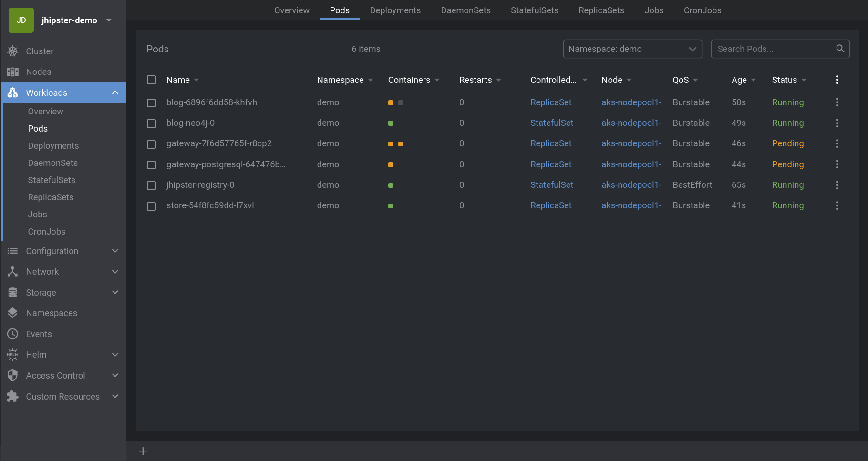
Task: Click the Cluster helm-wheel icon in sidebar
Action: [x=13, y=51]
